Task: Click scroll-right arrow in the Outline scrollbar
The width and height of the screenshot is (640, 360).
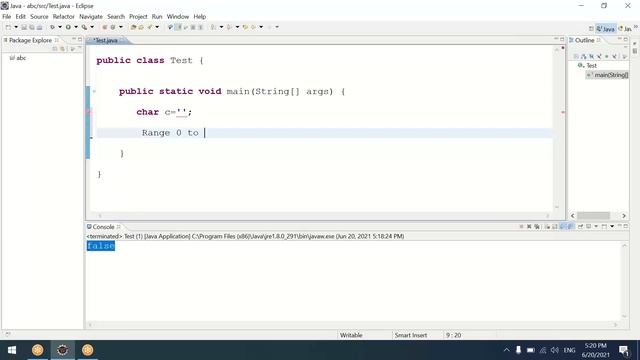Action: click(x=624, y=216)
